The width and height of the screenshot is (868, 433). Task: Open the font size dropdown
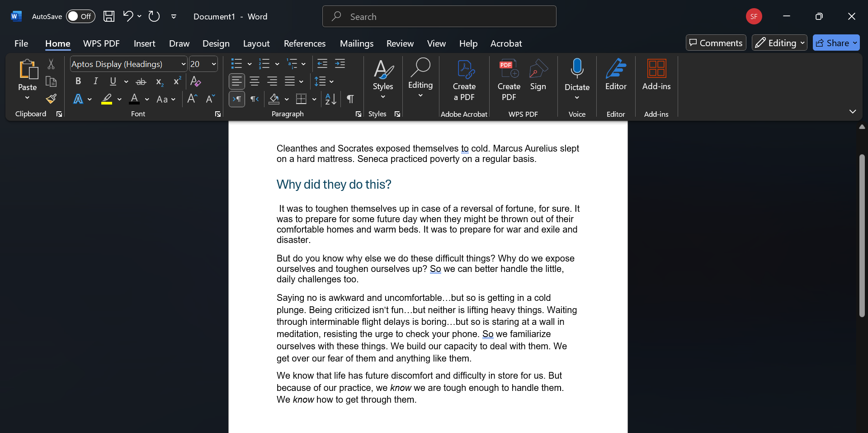(x=213, y=64)
